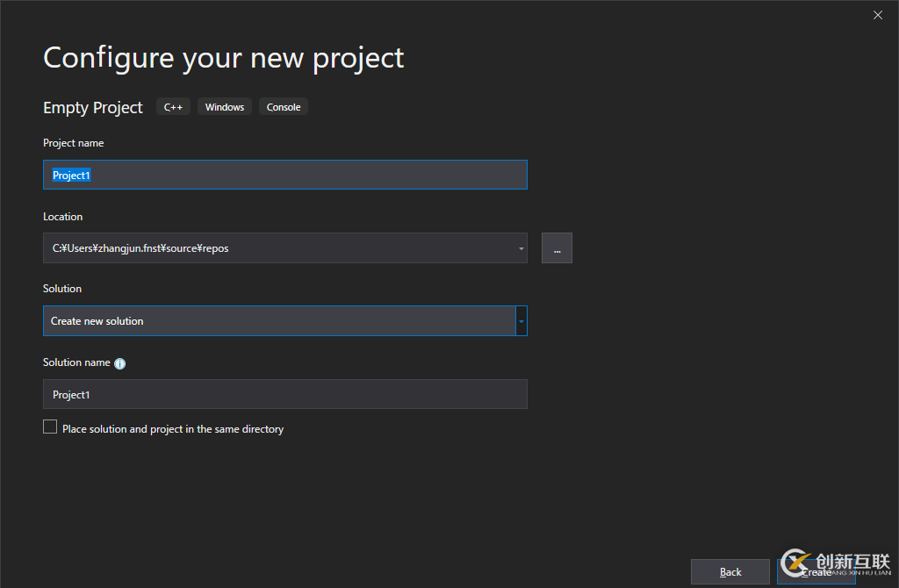Click the Configure your new project heading
This screenshot has width=899, height=588.
point(224,58)
